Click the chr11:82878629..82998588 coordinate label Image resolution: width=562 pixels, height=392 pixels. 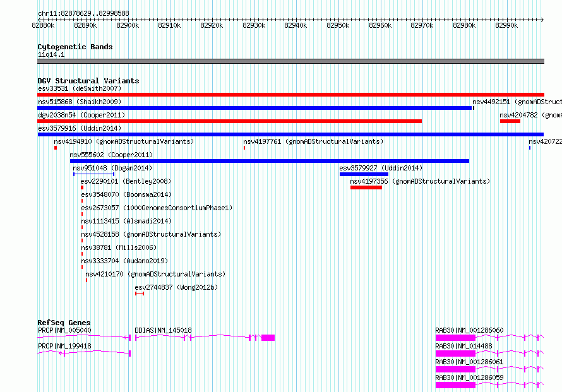coord(83,14)
